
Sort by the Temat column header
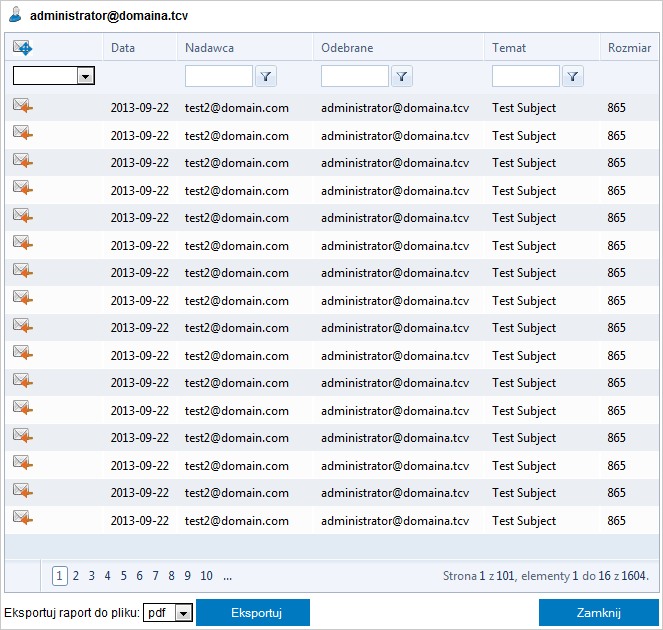click(x=509, y=48)
